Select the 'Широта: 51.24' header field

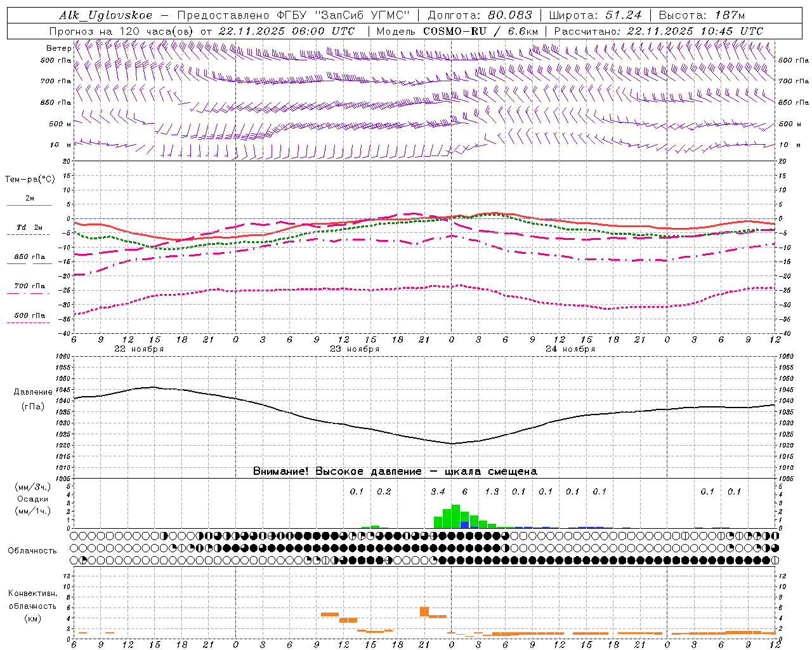coord(595,15)
